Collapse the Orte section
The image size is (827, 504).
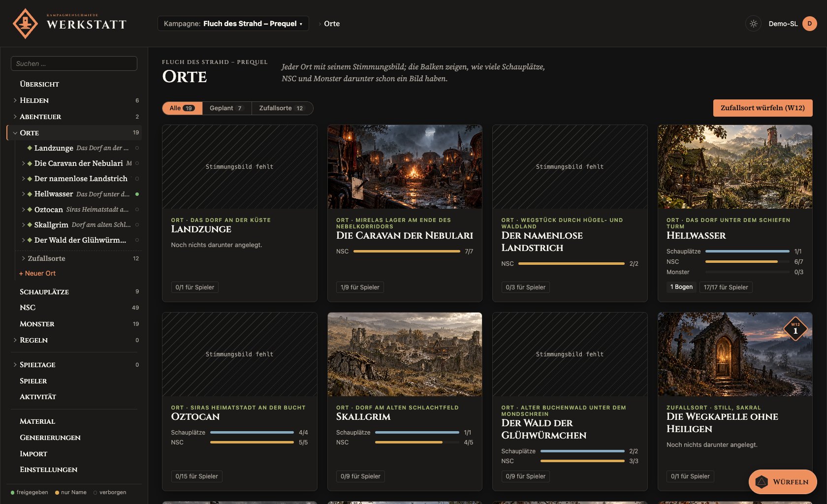pyautogui.click(x=15, y=133)
